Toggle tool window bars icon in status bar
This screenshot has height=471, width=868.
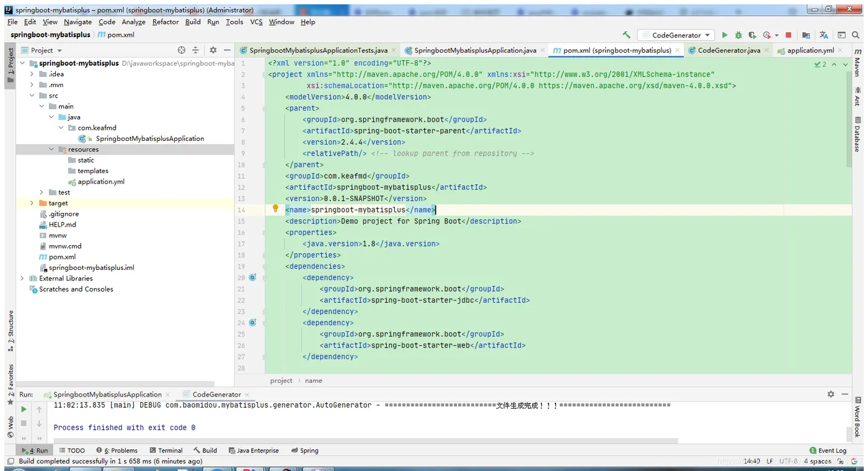(10, 461)
